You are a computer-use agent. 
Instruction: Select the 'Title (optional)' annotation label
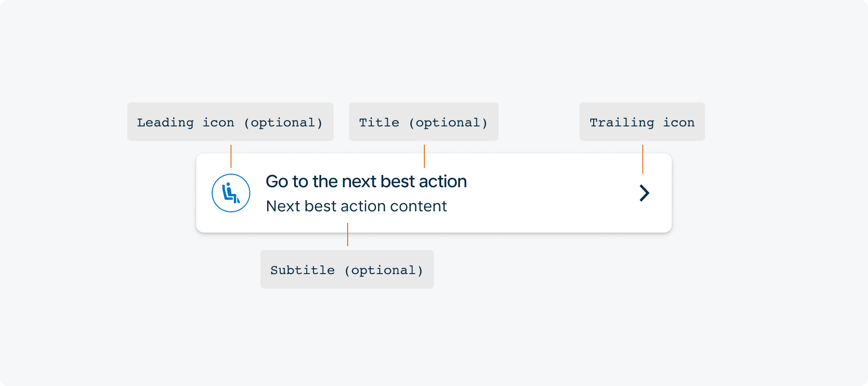[423, 122]
